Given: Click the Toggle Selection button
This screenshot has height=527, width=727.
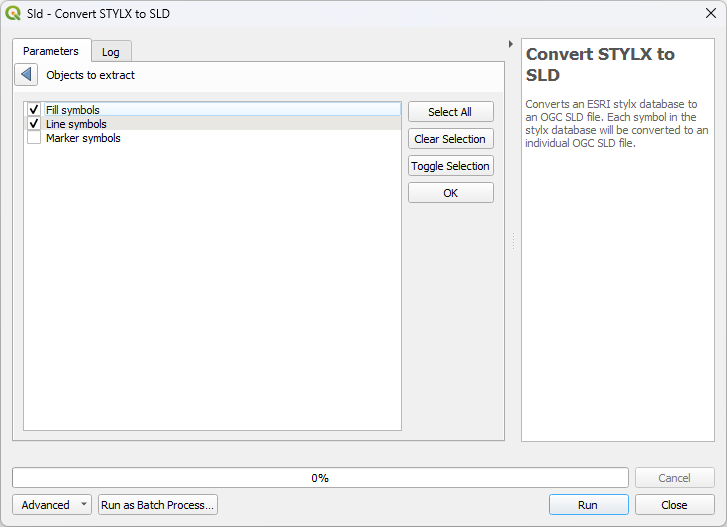Looking at the screenshot, I should click(450, 165).
